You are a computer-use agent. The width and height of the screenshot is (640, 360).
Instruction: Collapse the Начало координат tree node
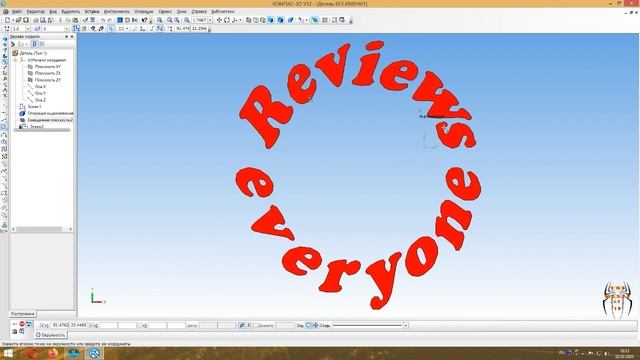16,60
